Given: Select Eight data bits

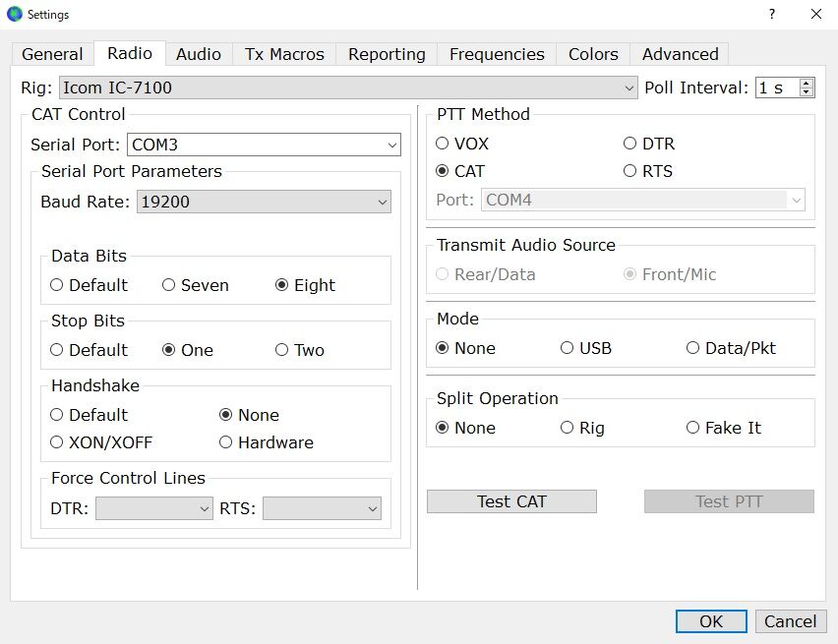Looking at the screenshot, I should (305, 285).
